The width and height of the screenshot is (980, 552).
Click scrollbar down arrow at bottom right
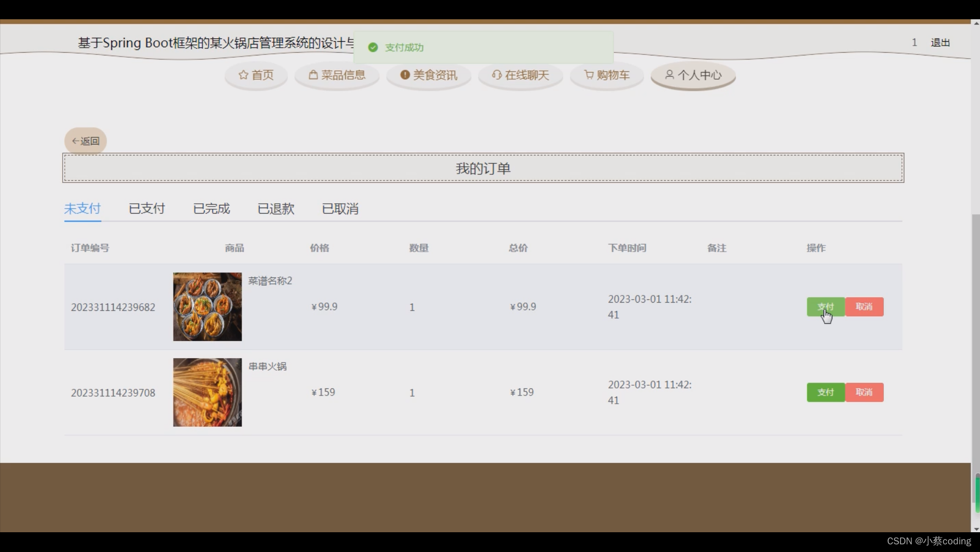pyautogui.click(x=976, y=528)
